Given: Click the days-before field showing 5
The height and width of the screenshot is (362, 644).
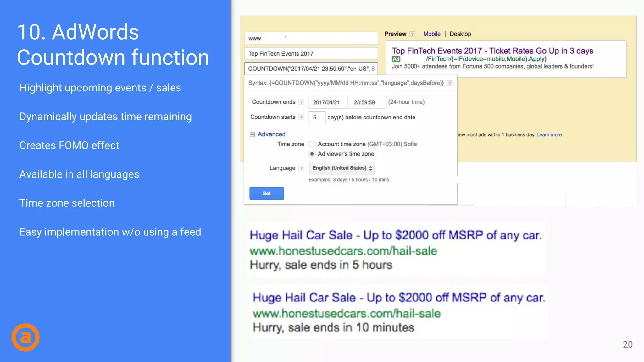Looking at the screenshot, I should click(x=317, y=118).
